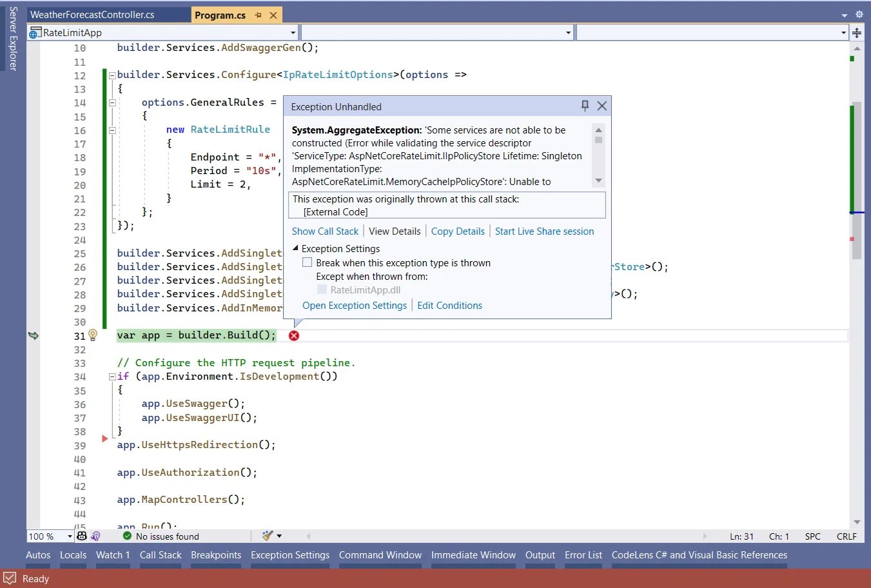Collapse the code block at line 12
This screenshot has width=871, height=588.
[112, 75]
